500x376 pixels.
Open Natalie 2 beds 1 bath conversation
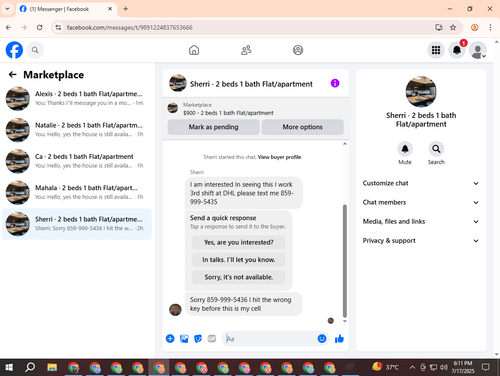pyautogui.click(x=77, y=130)
